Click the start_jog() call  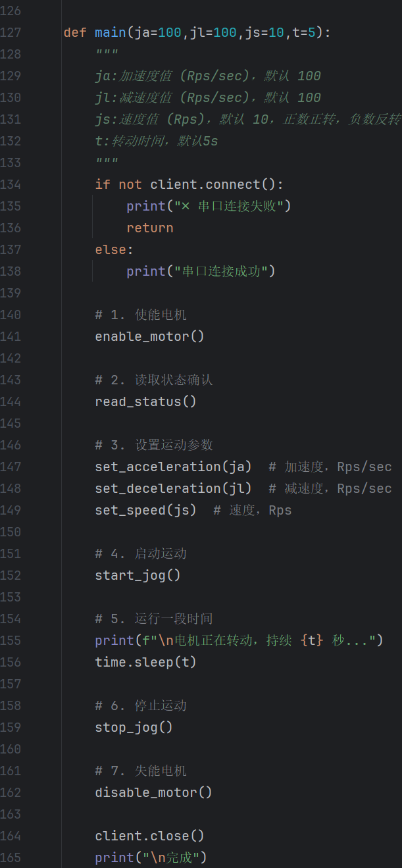coord(138,575)
